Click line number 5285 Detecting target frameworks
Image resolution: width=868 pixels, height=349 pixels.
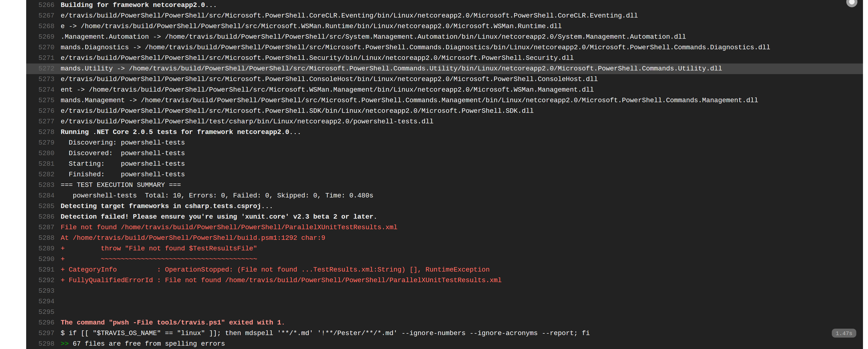coord(46,206)
